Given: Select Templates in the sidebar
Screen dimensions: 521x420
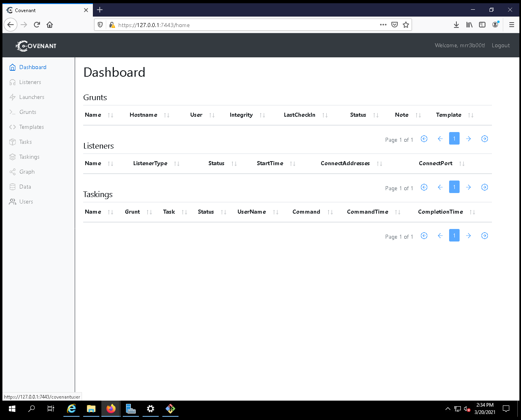Looking at the screenshot, I should point(27,127).
